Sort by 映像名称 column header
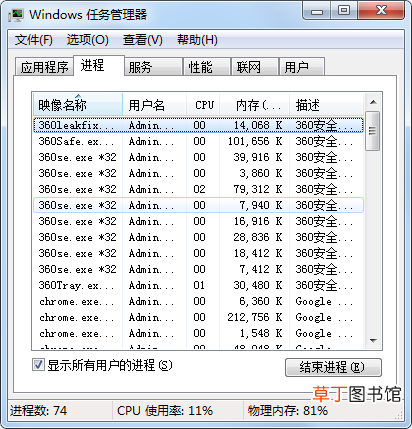Screen dimensions: 412x429 [x=78, y=105]
